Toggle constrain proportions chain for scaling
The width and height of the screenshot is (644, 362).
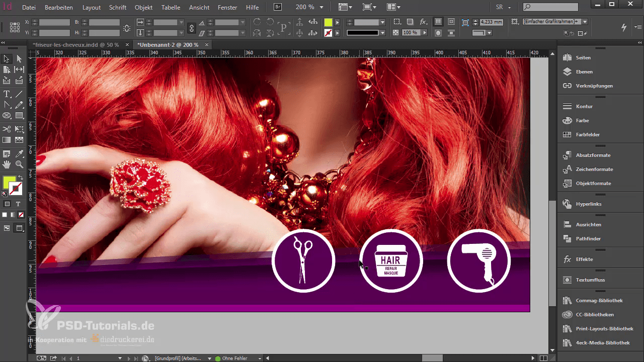[191, 28]
